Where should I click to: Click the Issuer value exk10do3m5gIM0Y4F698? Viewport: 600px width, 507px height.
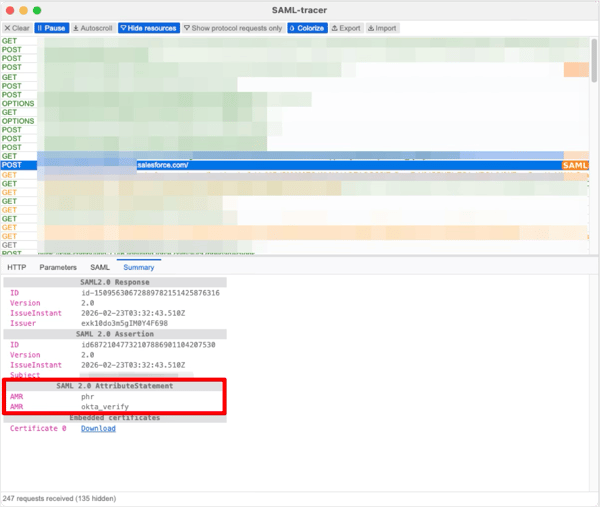click(124, 323)
